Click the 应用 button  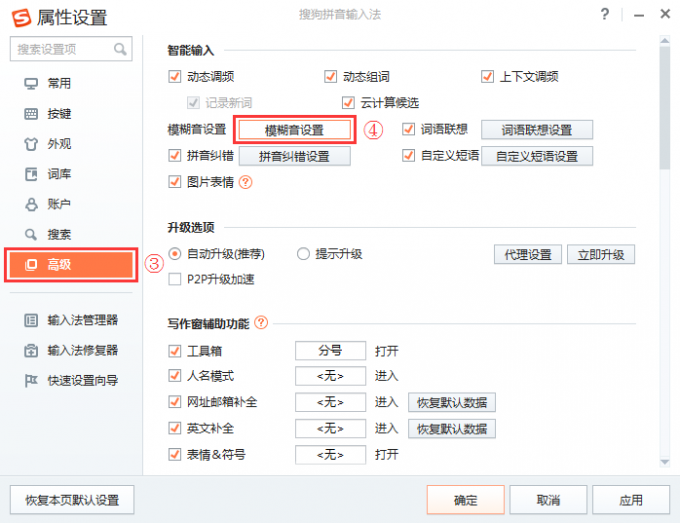631,500
